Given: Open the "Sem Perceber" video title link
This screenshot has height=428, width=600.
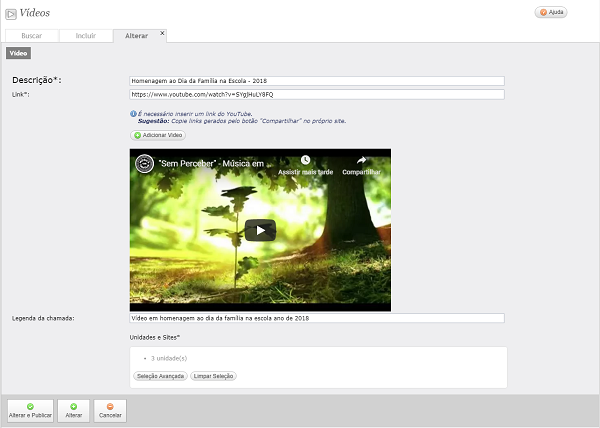Looking at the screenshot, I should (211, 164).
